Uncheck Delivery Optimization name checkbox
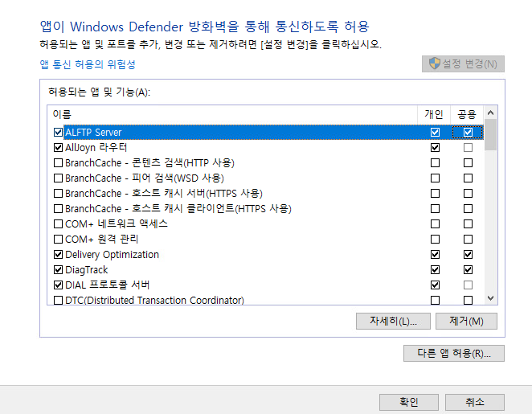The height and width of the screenshot is (414, 532). [58, 255]
